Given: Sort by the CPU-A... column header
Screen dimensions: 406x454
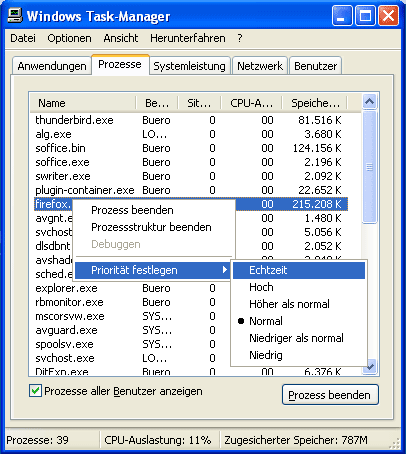Looking at the screenshot, I should click(252, 103).
